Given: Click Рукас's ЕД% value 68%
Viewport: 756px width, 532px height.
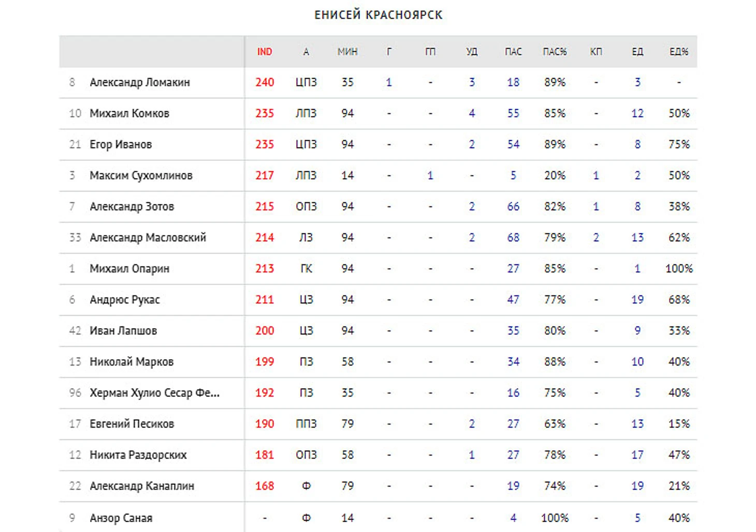Looking at the screenshot, I should [679, 300].
